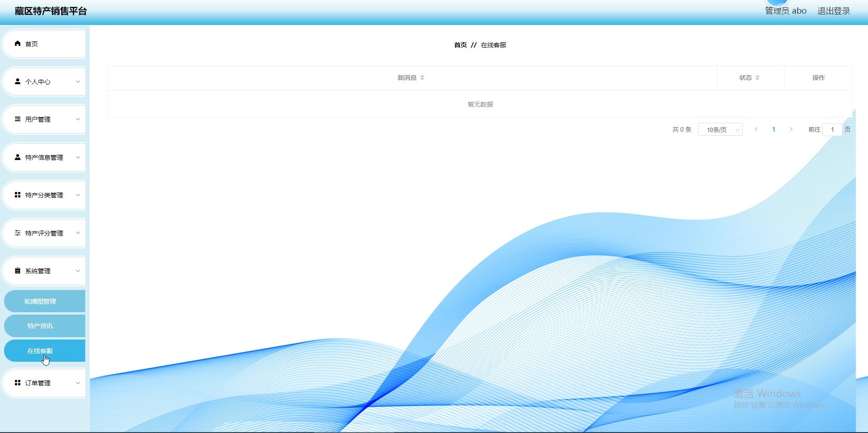This screenshot has height=433, width=868.
Task: Sort table by 状态 column arrows
Action: (757, 78)
